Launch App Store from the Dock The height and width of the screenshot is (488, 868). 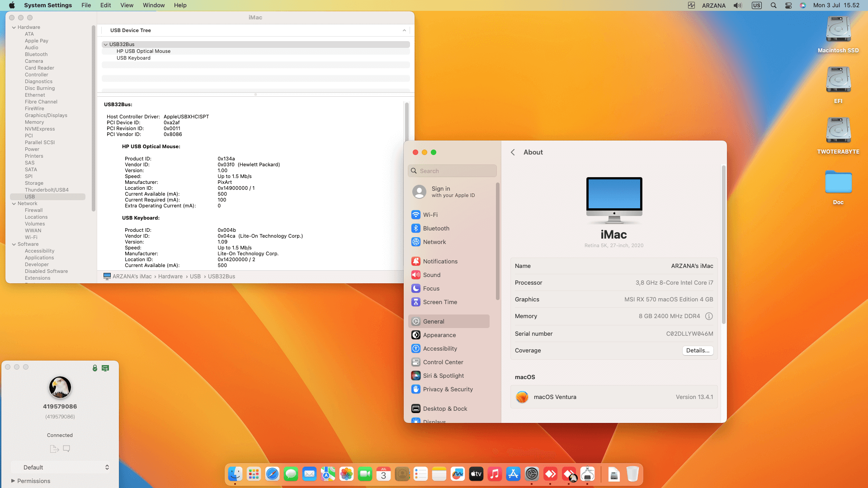point(513,474)
